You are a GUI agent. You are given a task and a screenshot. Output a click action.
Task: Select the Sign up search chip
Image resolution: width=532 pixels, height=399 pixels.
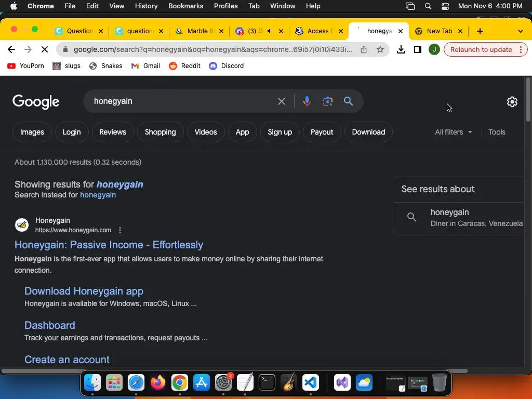[280, 132]
